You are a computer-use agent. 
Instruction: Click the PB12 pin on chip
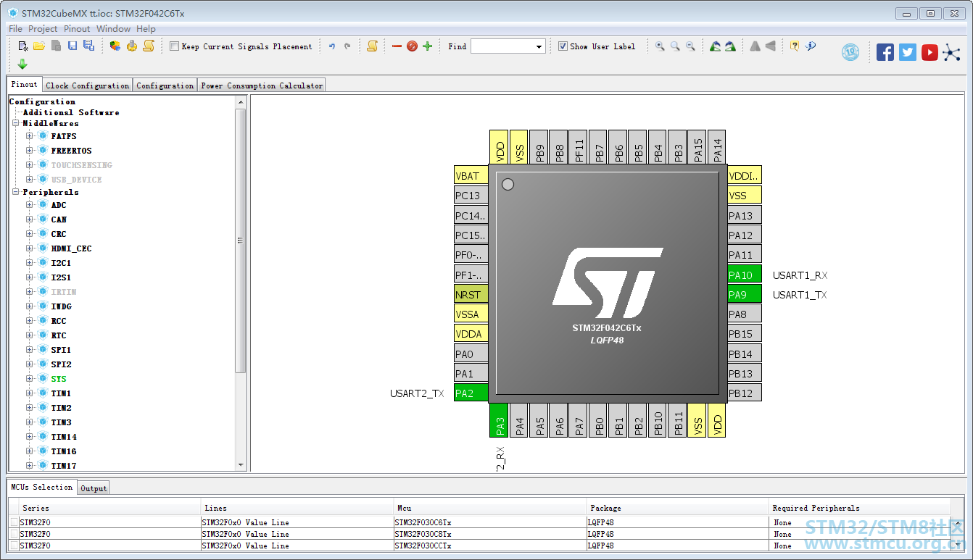tap(745, 393)
